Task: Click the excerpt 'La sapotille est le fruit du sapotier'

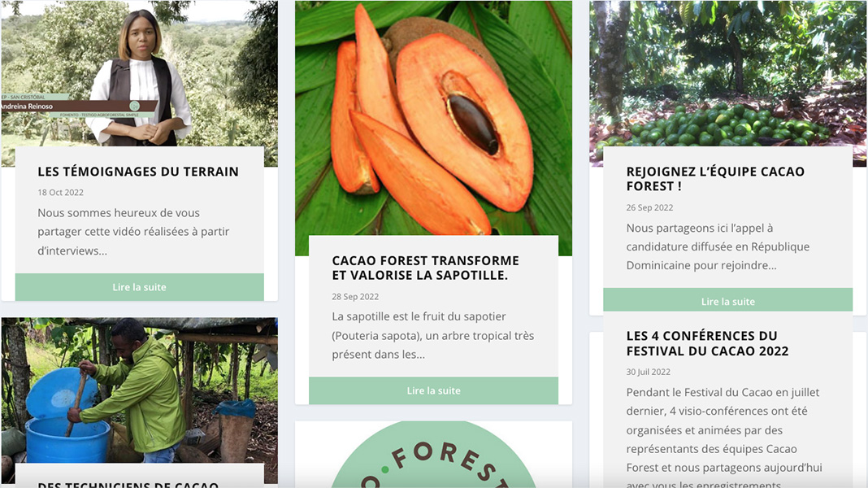Action: click(x=433, y=335)
